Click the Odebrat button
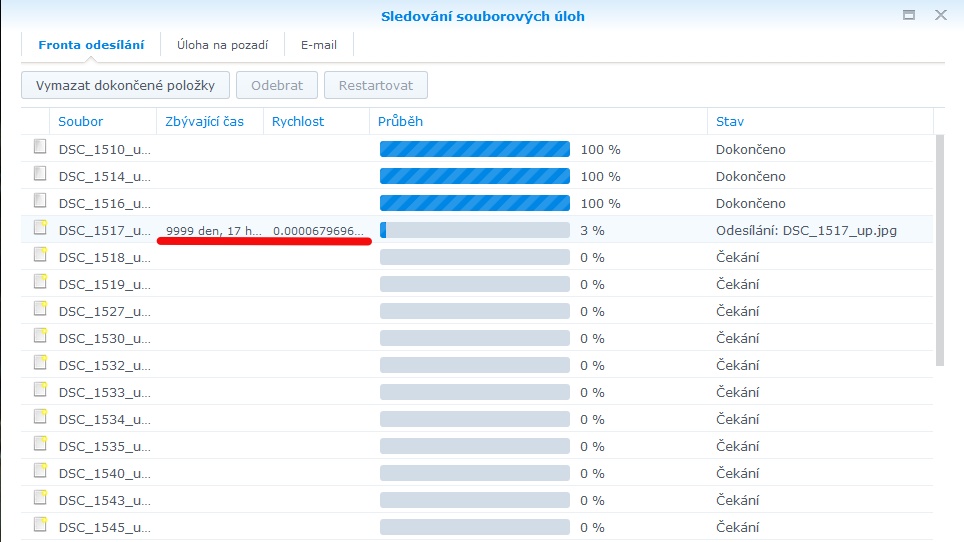Screen dimensions: 964x542 277,85
